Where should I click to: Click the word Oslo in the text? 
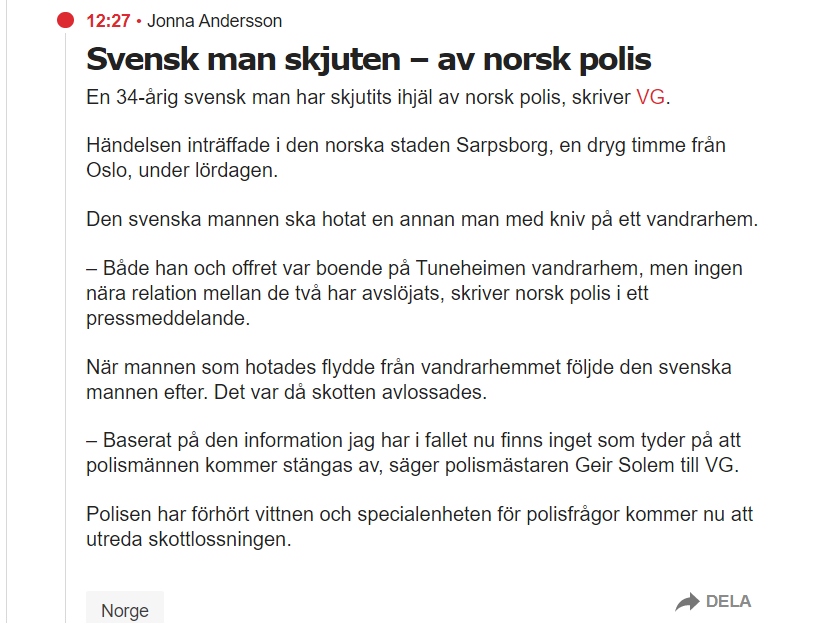[107, 171]
